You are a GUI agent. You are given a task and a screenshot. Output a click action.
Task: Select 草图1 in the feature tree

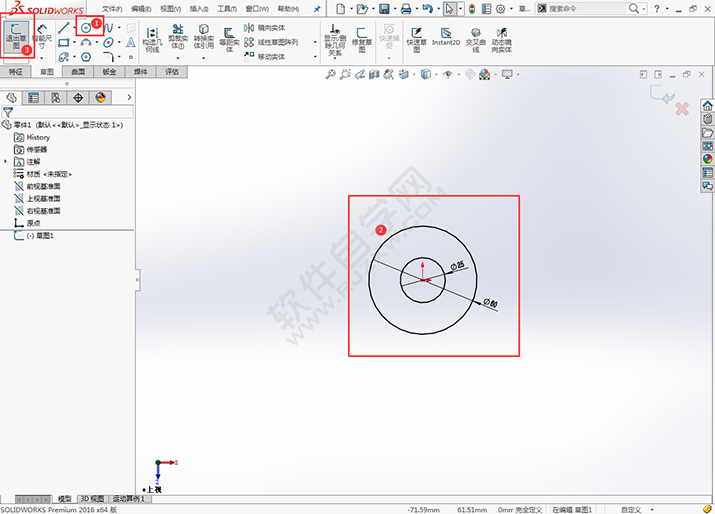click(x=34, y=236)
